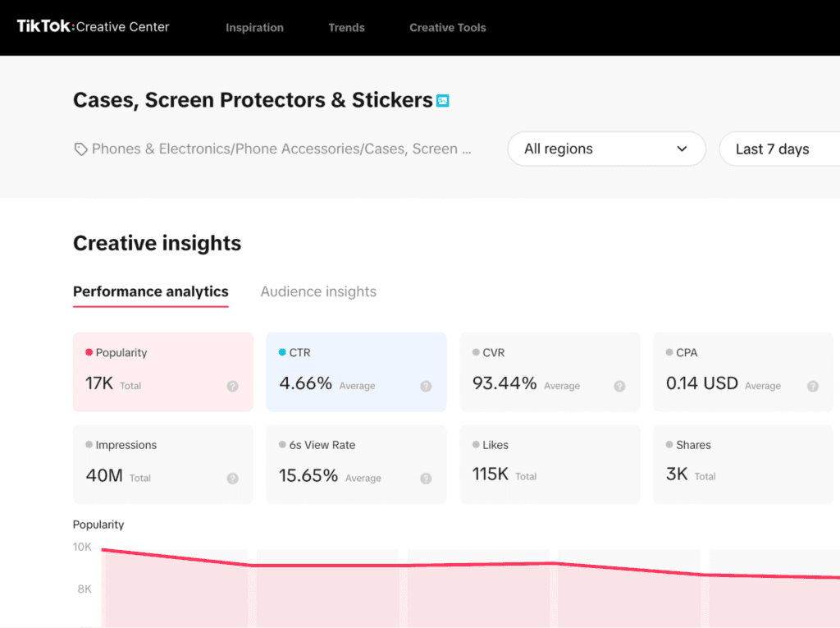Open the CPA metric help icon
This screenshot has height=628, width=840.
tap(812, 386)
